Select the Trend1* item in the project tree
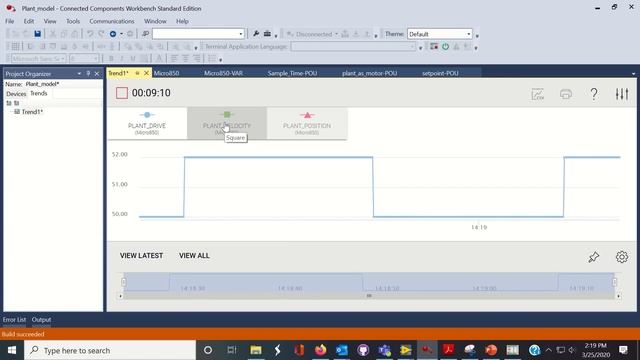This screenshot has height=360, width=640. [32, 112]
